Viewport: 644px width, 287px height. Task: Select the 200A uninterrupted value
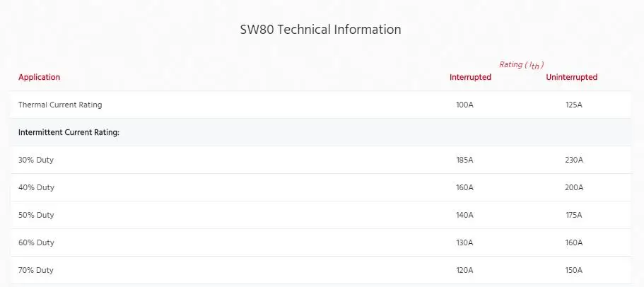(x=573, y=187)
